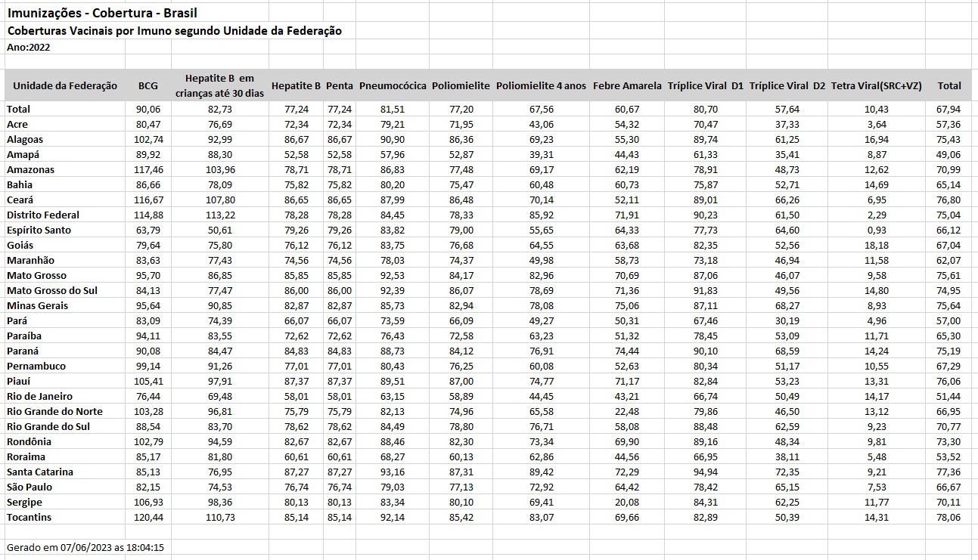Select the 'Tríplice Viral D1' header

pyautogui.click(x=706, y=86)
